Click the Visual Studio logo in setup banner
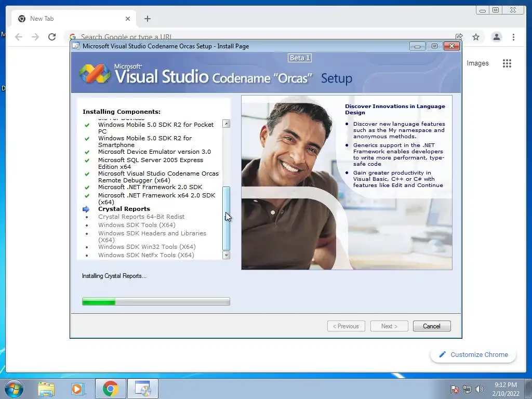The width and height of the screenshot is (532, 399). [x=95, y=73]
